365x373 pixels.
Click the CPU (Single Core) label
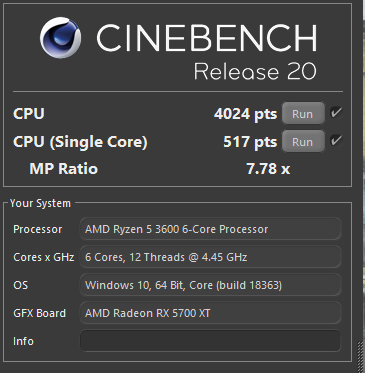coord(80,142)
